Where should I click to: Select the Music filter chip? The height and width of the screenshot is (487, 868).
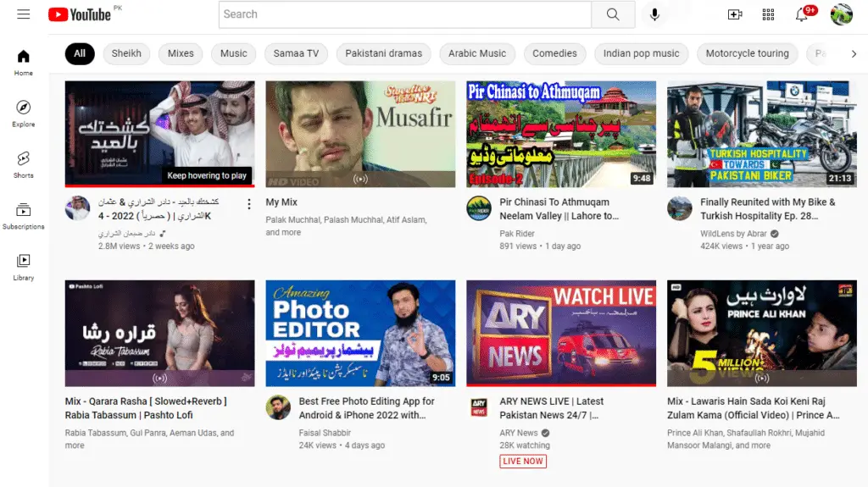[x=234, y=53]
